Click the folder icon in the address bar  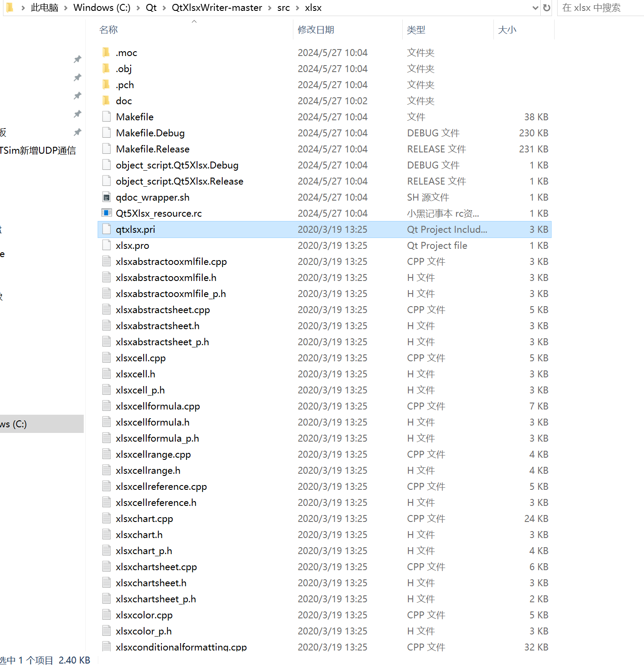(x=10, y=7)
